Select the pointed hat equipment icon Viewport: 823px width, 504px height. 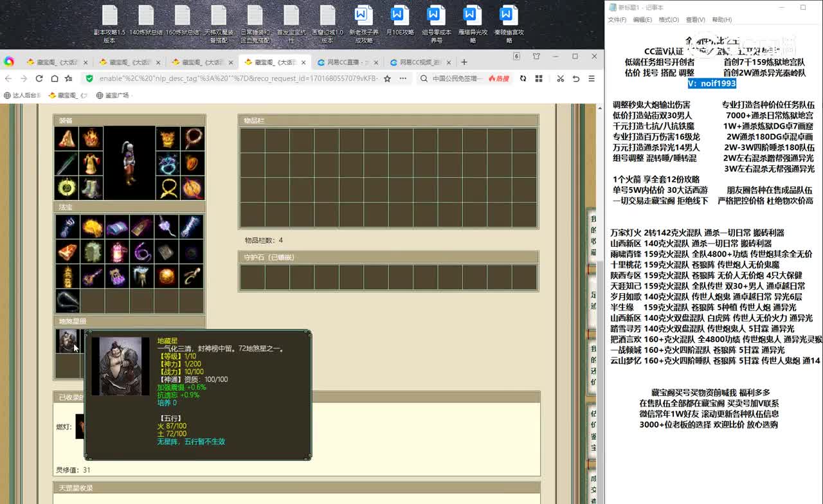point(67,138)
